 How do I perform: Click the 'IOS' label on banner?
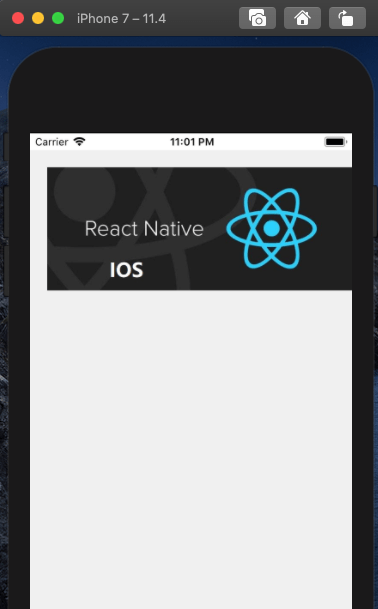click(126, 270)
